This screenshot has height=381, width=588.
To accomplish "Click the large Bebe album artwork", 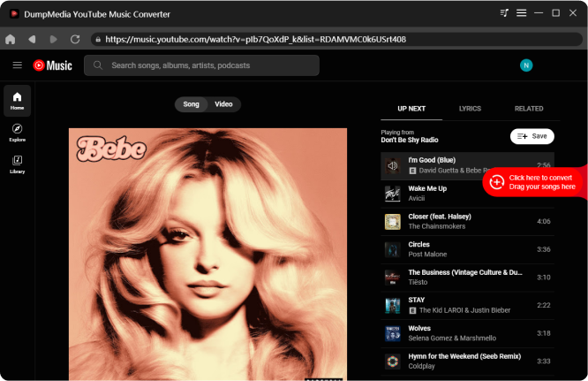I will click(x=207, y=254).
